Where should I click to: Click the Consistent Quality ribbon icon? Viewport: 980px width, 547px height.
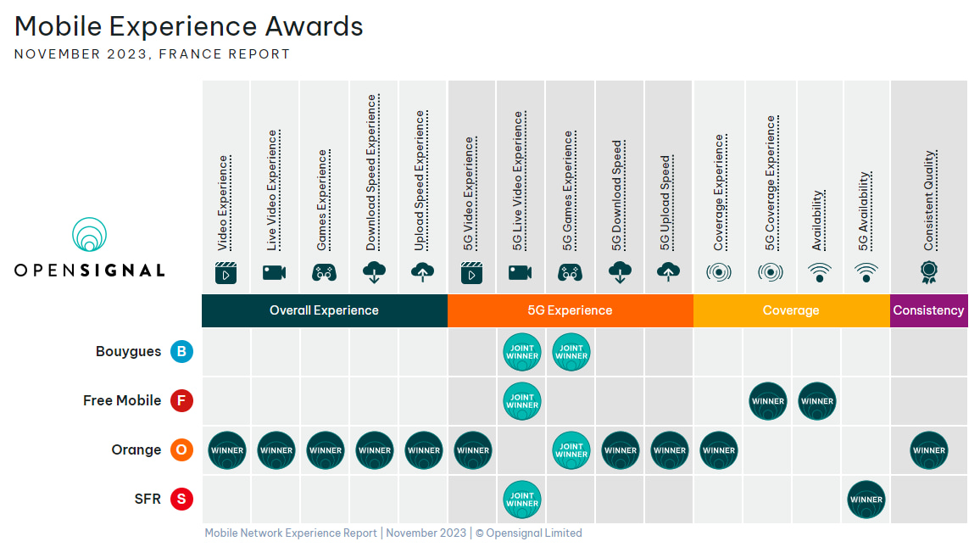pos(928,273)
